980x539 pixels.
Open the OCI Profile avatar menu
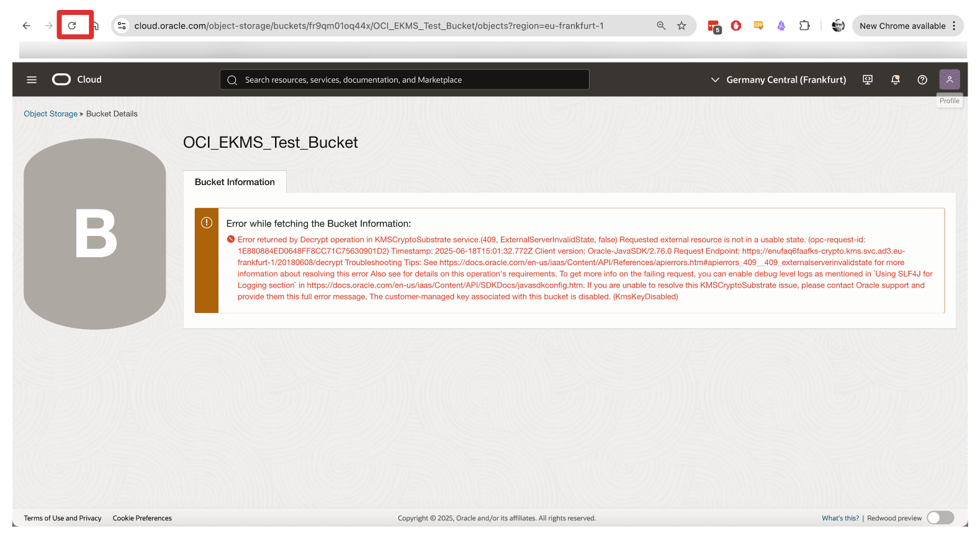coord(950,79)
